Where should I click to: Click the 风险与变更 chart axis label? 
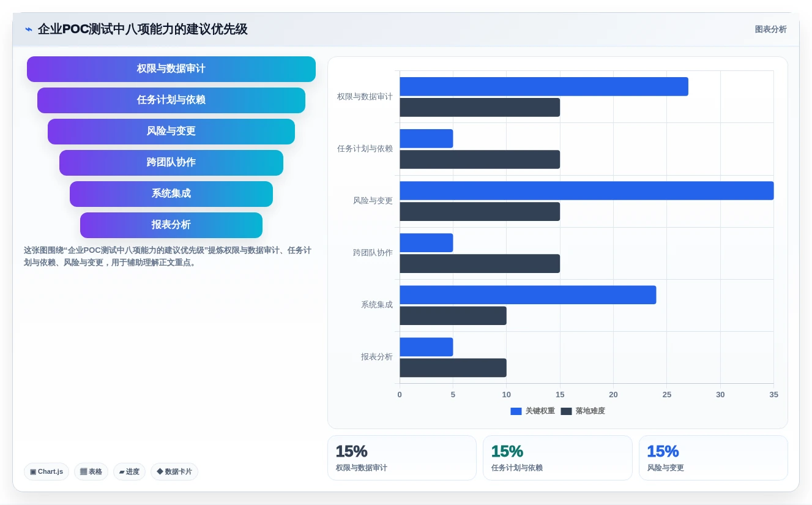point(373,201)
